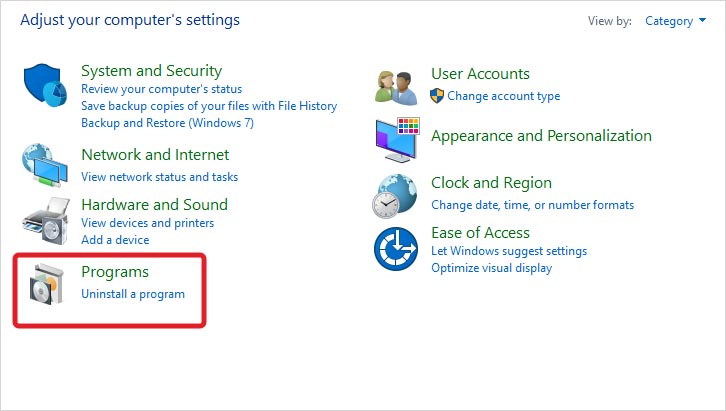Open Backup and Restore (Windows 7)
Image resolution: width=726 pixels, height=411 pixels.
[167, 123]
